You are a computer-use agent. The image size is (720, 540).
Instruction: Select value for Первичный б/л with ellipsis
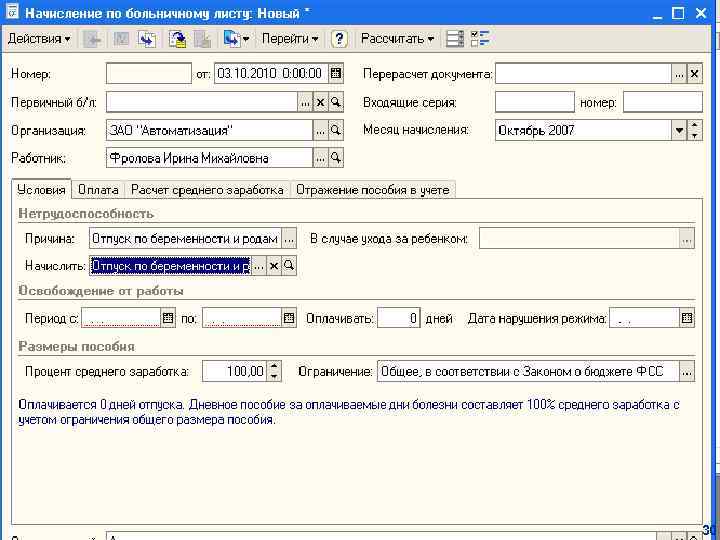(x=305, y=102)
